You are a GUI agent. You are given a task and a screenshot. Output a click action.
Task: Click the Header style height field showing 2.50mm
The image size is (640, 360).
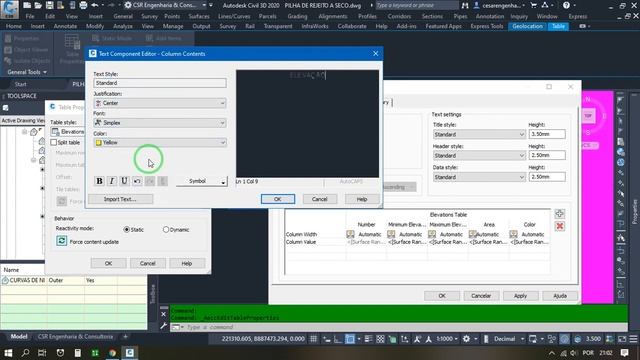click(547, 155)
